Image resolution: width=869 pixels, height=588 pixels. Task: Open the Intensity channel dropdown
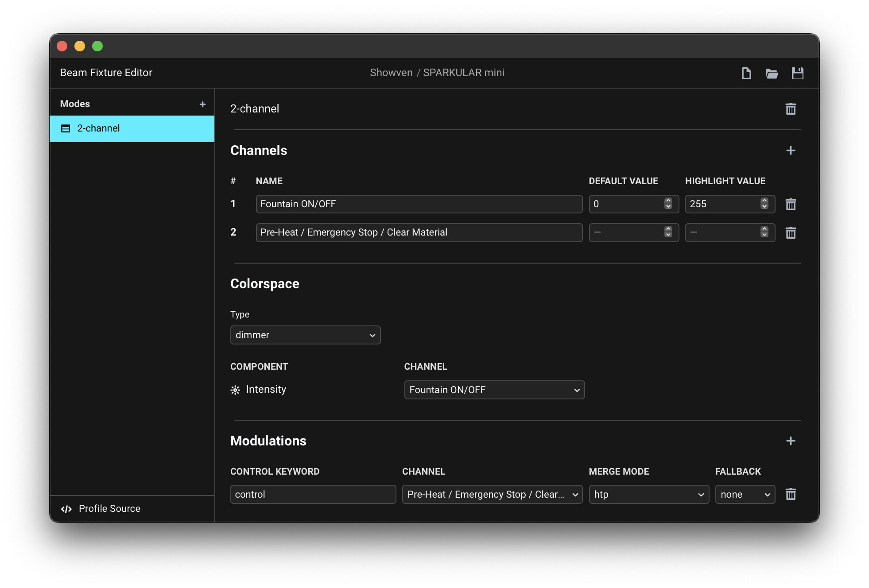coord(494,390)
